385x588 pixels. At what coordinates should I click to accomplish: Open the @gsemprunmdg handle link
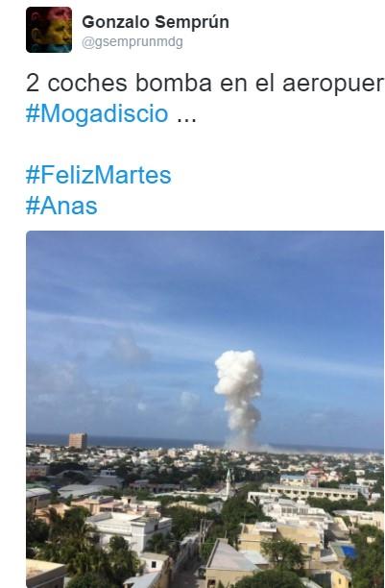(x=132, y=42)
